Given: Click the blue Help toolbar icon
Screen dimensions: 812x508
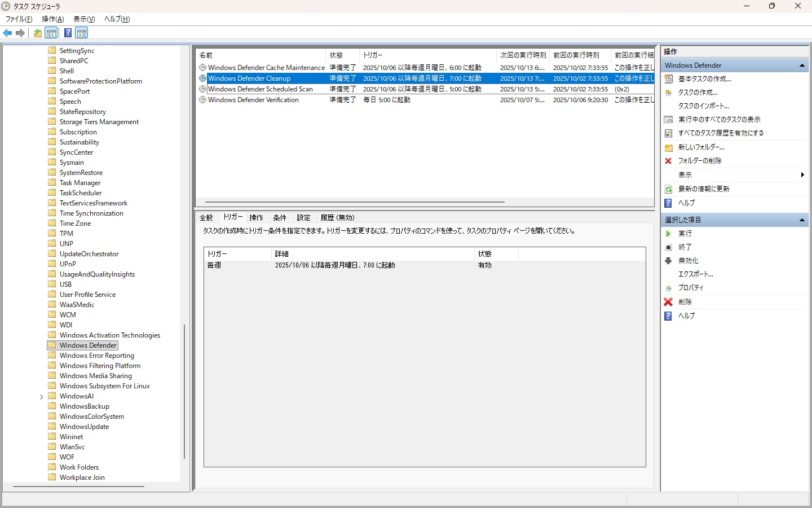Looking at the screenshot, I should (x=68, y=33).
